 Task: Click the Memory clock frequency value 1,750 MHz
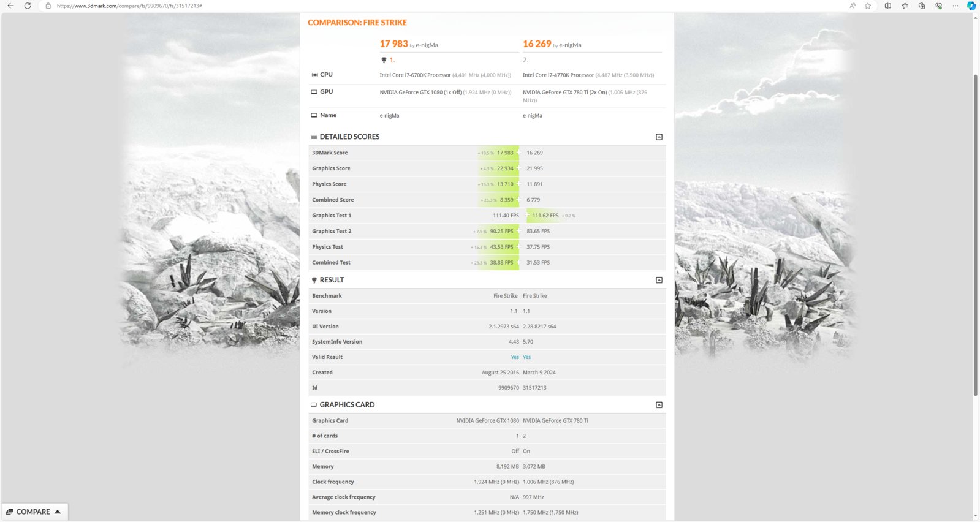[550, 513]
